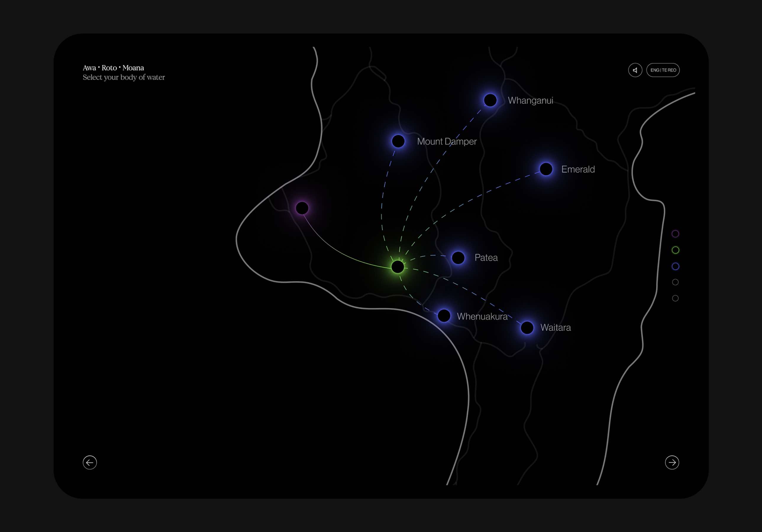Choose the Waitara node
Viewport: 762px width, 532px height.
pyautogui.click(x=527, y=328)
